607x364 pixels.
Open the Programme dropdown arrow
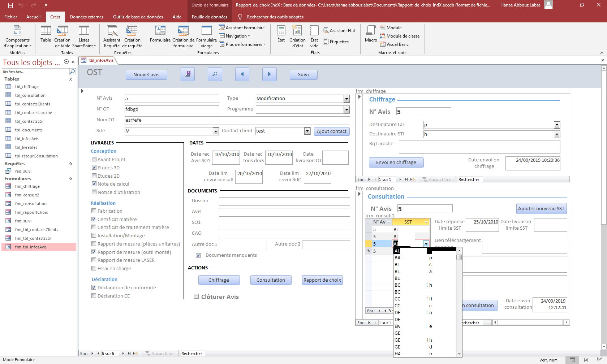point(347,109)
